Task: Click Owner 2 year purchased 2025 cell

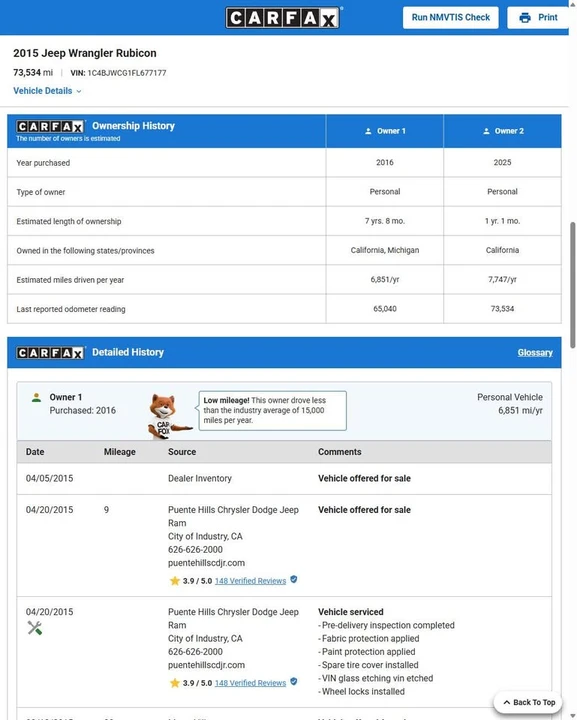Action: click(502, 163)
